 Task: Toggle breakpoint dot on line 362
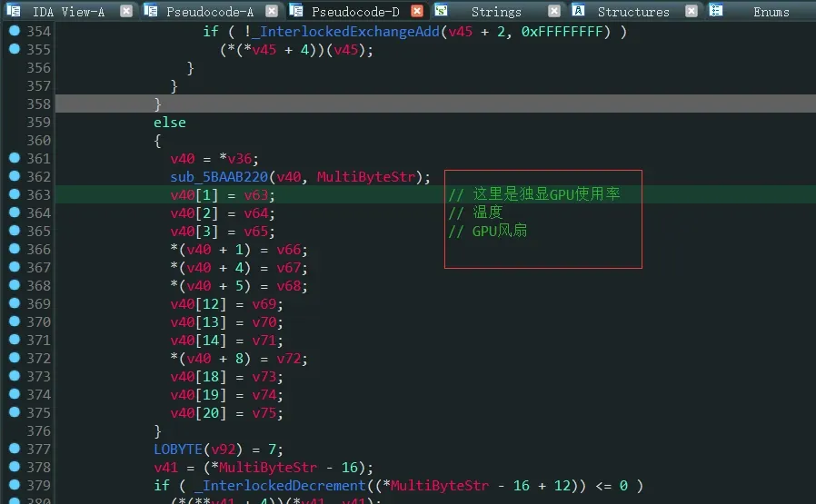(x=15, y=176)
